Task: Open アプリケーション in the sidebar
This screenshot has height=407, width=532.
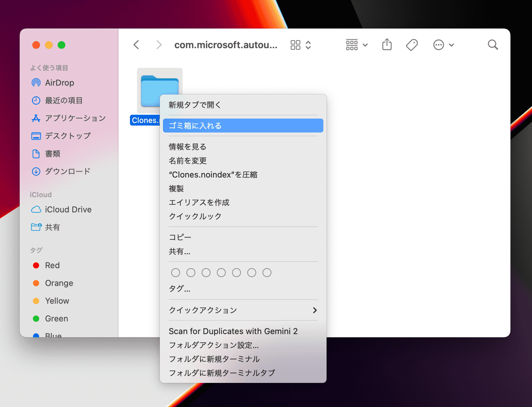Action: click(x=75, y=118)
